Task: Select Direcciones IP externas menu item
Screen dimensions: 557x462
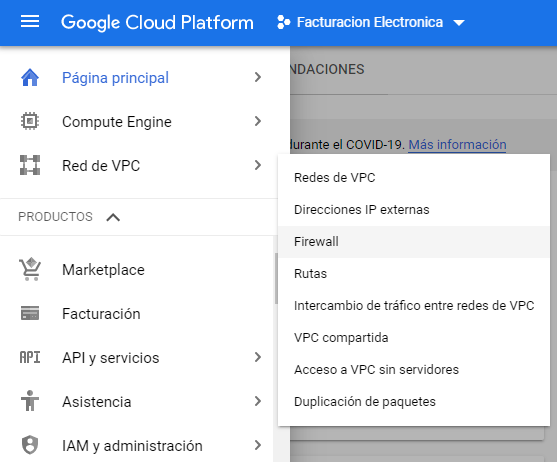Action: (x=414, y=210)
